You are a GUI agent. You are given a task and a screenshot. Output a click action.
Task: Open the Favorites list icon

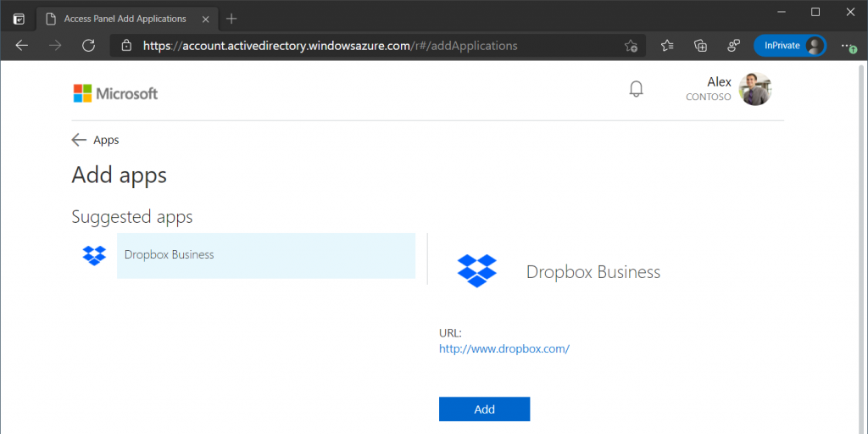click(667, 46)
